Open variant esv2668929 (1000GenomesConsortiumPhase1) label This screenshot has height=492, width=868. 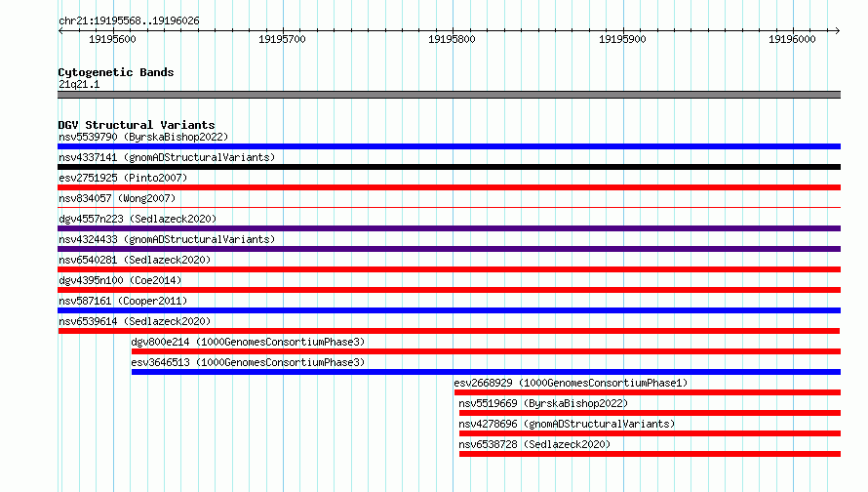coord(571,383)
